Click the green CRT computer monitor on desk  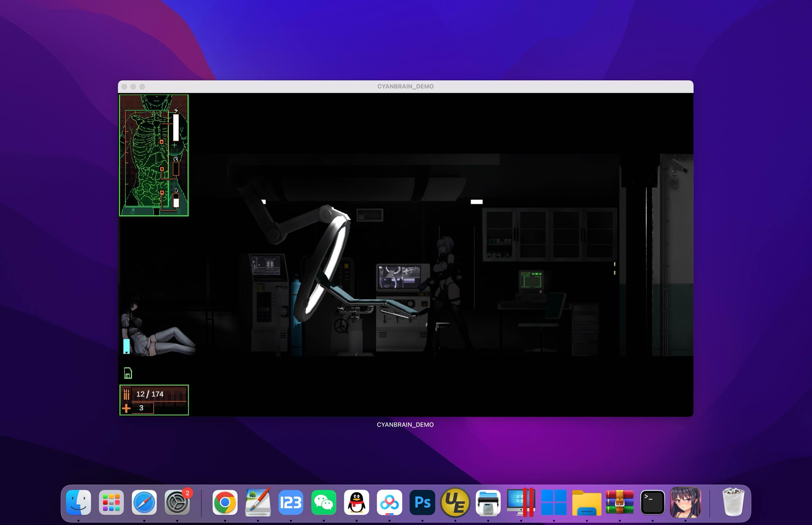tap(531, 280)
